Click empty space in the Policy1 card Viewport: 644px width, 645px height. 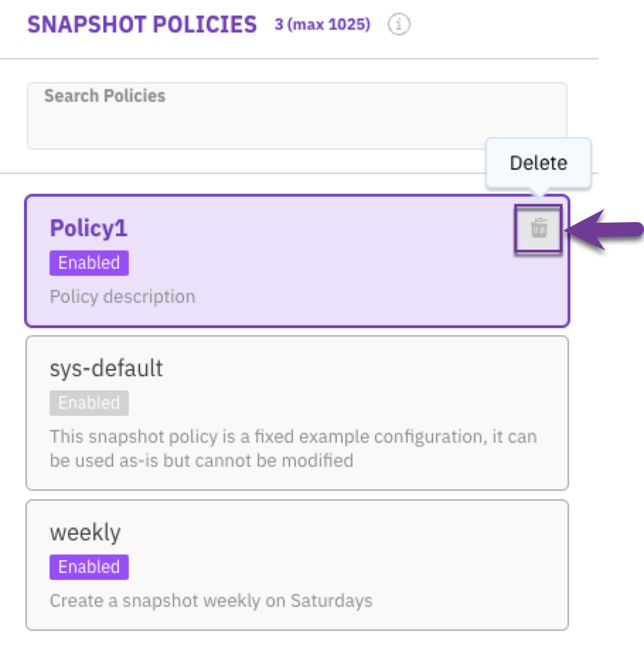pyautogui.click(x=354, y=269)
